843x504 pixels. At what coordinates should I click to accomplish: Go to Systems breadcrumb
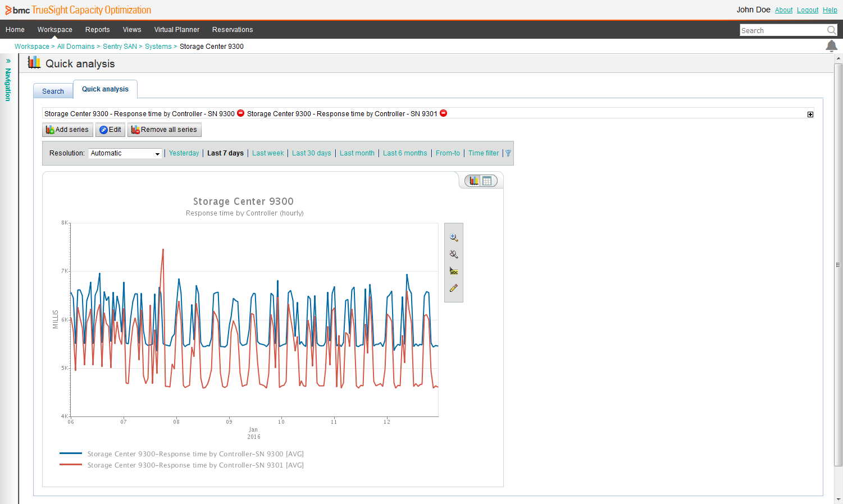[x=158, y=47]
